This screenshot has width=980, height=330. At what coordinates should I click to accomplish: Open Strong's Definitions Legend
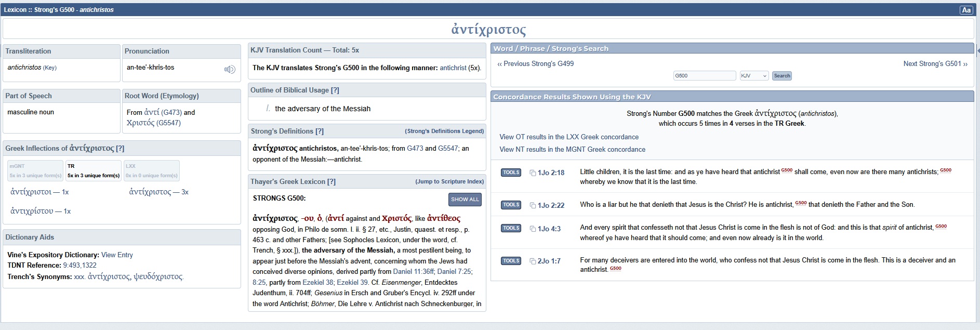[444, 131]
